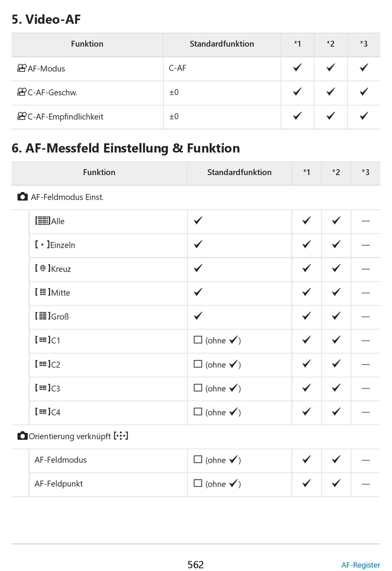Toggle the empty checkbox in the AF-Feldmodus row
This screenshot has width=392, height=571.
pyautogui.click(x=198, y=460)
